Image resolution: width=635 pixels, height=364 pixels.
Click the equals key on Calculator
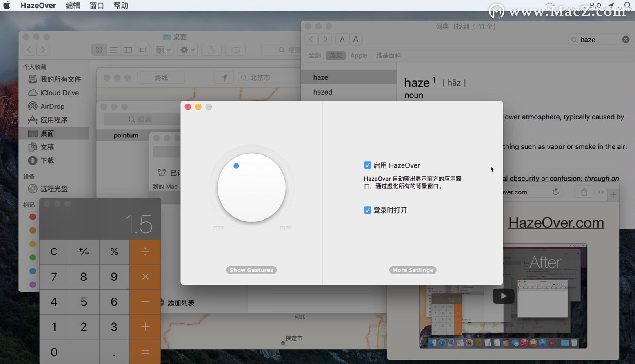coord(145,352)
